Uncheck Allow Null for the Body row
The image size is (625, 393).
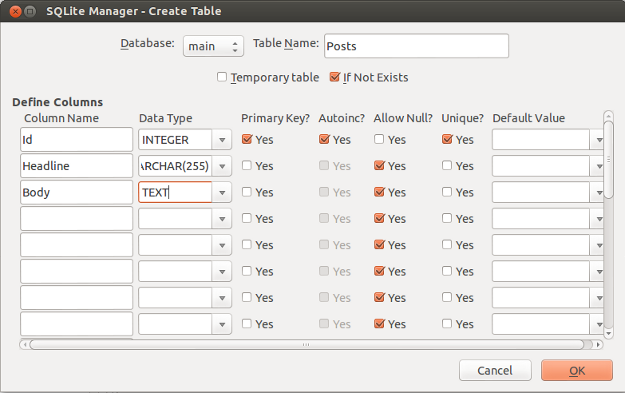[x=379, y=191]
